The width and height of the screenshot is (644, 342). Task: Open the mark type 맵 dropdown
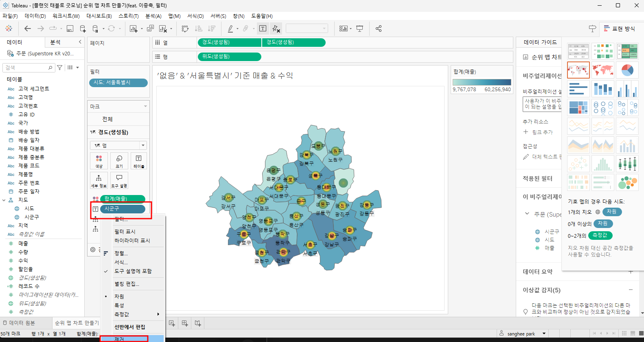(118, 145)
